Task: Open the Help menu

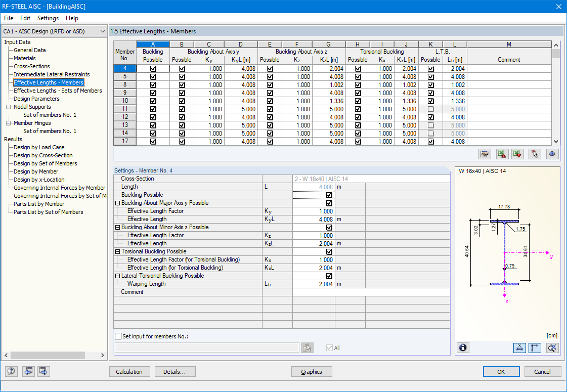Action: [x=72, y=18]
